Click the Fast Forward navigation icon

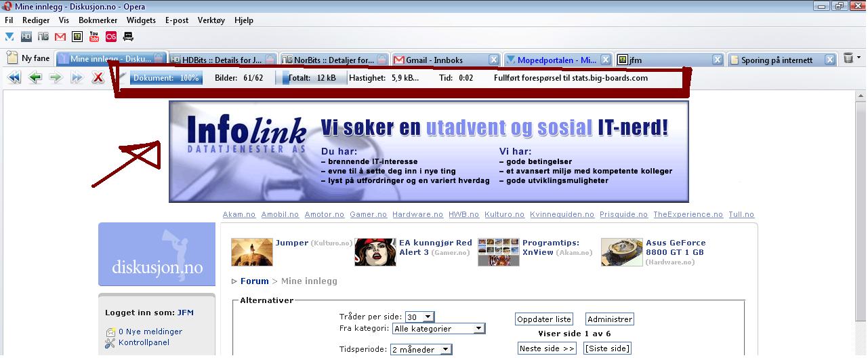pyautogui.click(x=77, y=78)
